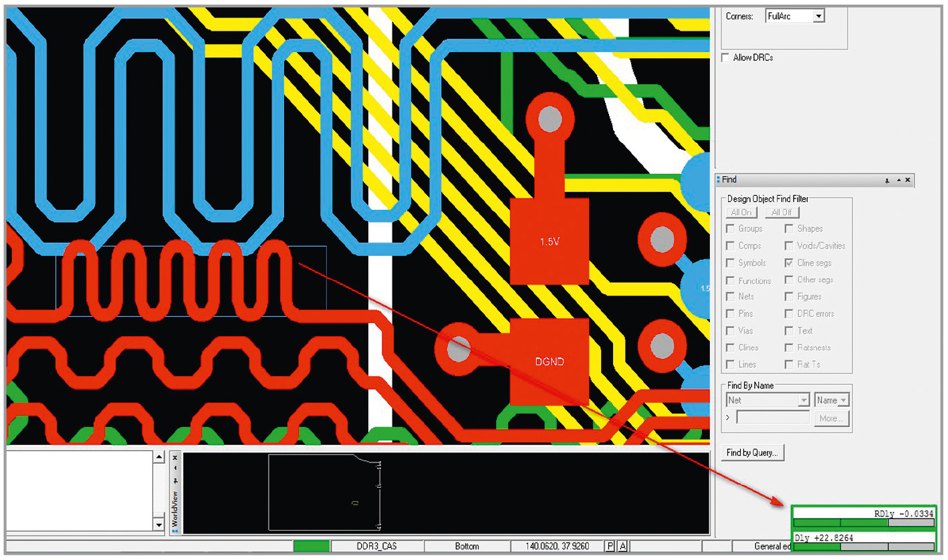Click the Find panel title
The image size is (948, 560).
click(x=729, y=180)
